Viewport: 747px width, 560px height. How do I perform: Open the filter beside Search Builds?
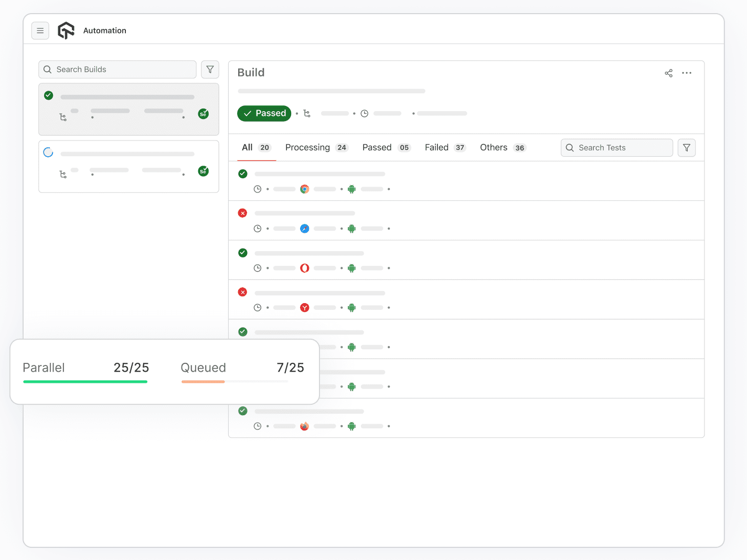pos(210,69)
